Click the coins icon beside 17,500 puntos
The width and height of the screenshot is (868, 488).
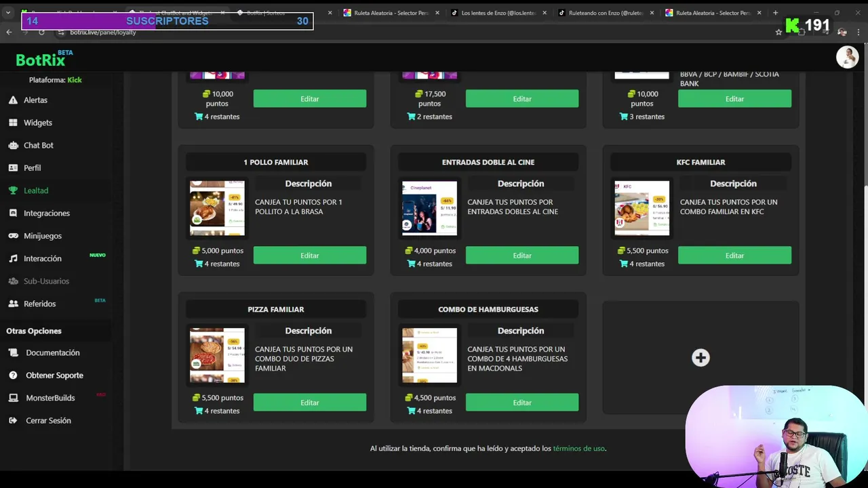point(419,94)
